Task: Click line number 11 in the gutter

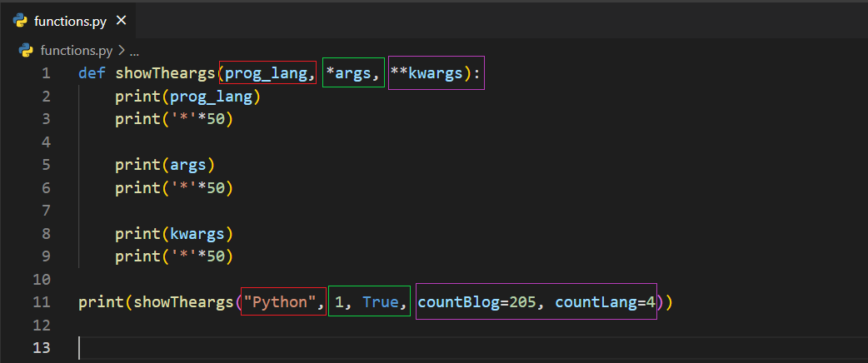Action: pos(42,302)
